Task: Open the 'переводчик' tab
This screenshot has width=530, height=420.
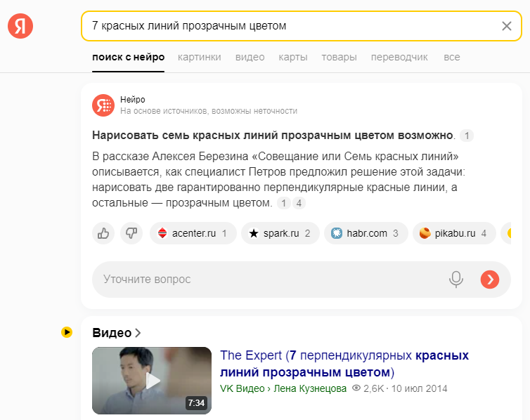Action: click(399, 57)
